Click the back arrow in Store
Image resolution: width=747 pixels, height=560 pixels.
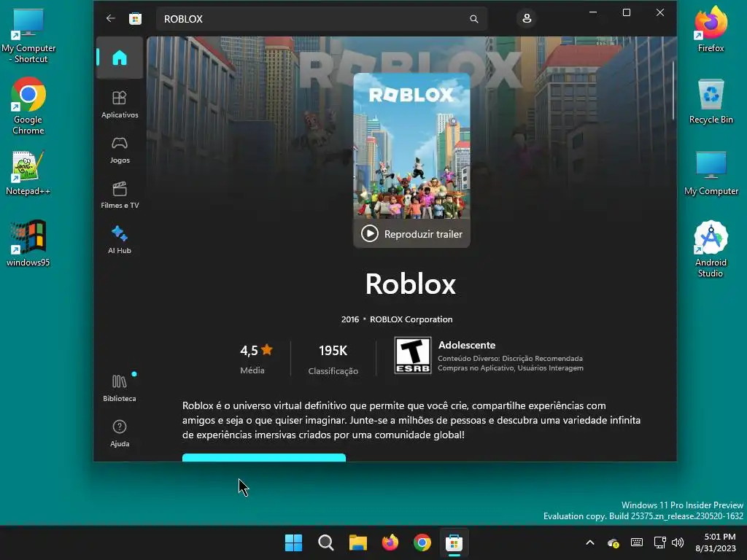[111, 18]
